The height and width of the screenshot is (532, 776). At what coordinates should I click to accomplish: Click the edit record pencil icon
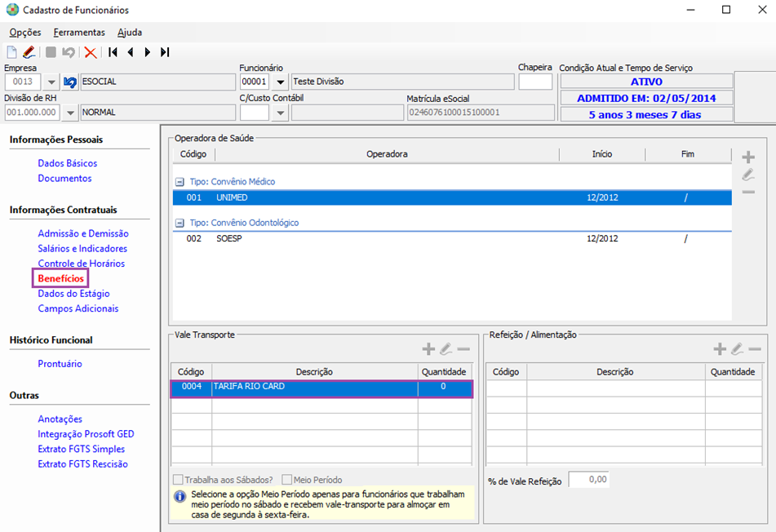(29, 52)
